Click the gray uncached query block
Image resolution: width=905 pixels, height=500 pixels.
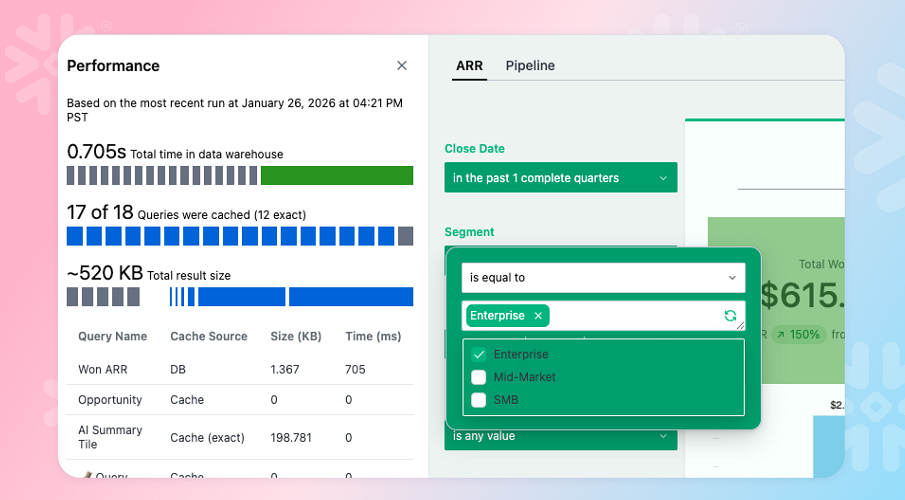[x=405, y=236]
